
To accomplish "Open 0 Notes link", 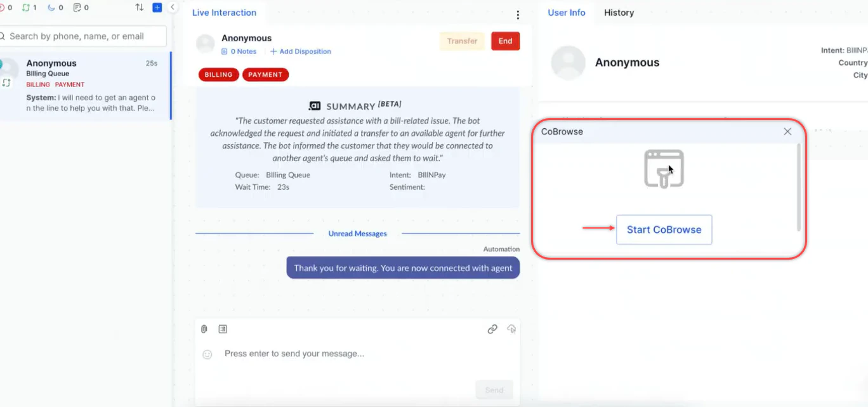I will click(239, 51).
